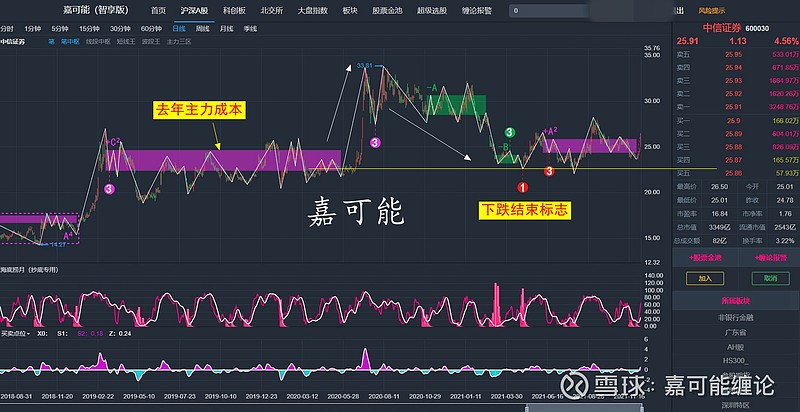Select the 卖五 order book row
Screen dimensions: 800x412
pos(736,54)
